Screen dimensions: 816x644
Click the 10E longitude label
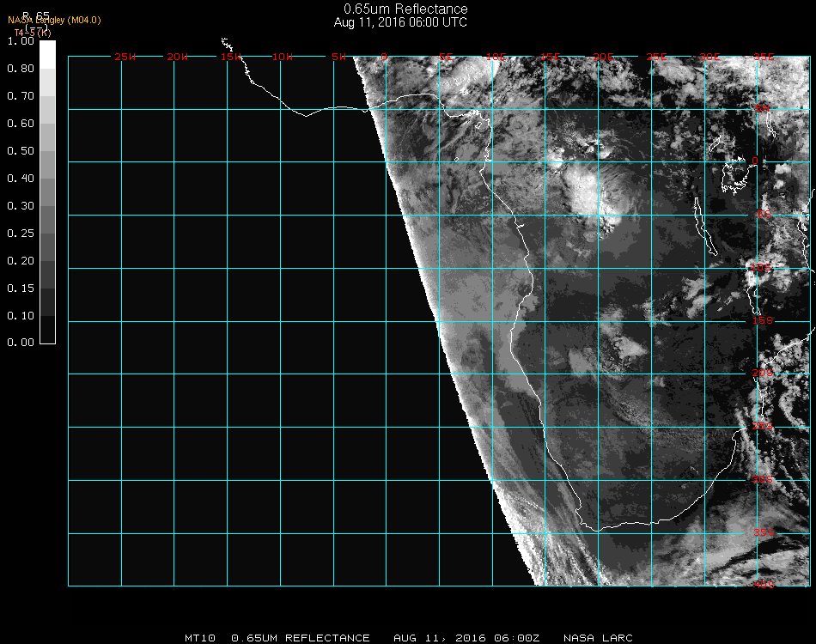(x=496, y=57)
